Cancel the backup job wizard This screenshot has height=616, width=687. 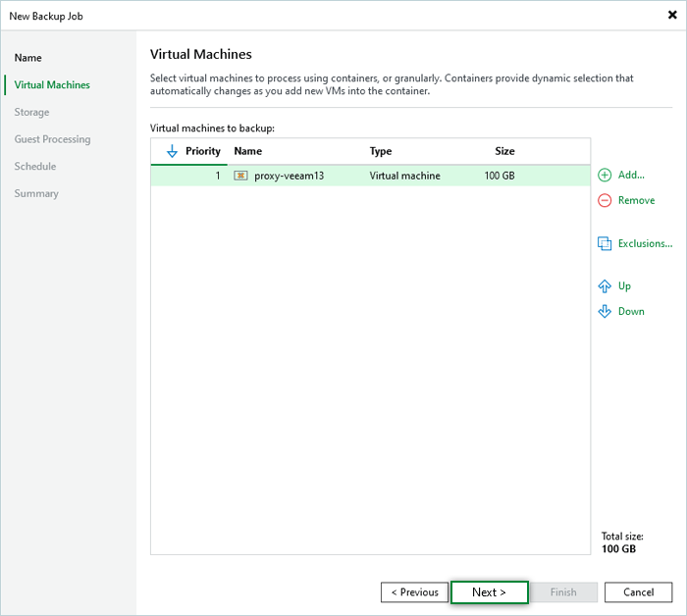(x=638, y=592)
